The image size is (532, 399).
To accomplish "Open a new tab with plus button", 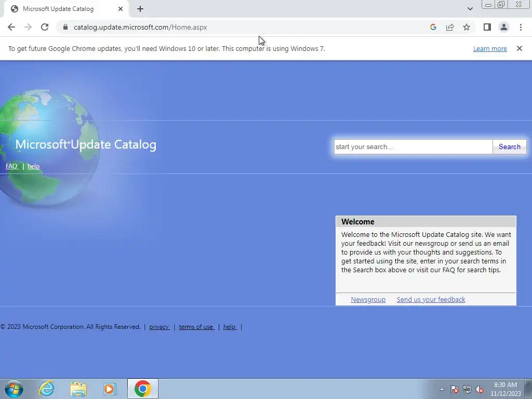I will (140, 9).
